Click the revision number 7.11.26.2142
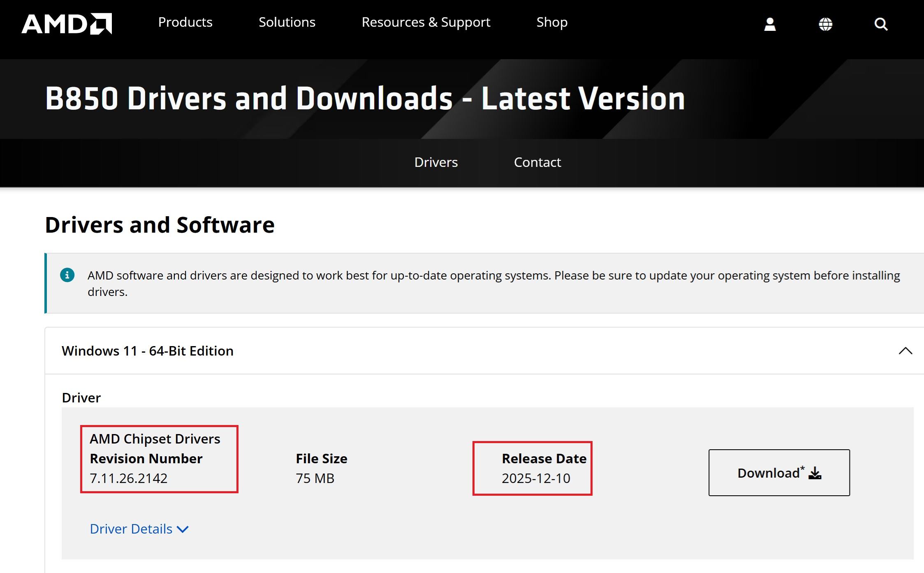This screenshot has height=573, width=924. point(128,478)
